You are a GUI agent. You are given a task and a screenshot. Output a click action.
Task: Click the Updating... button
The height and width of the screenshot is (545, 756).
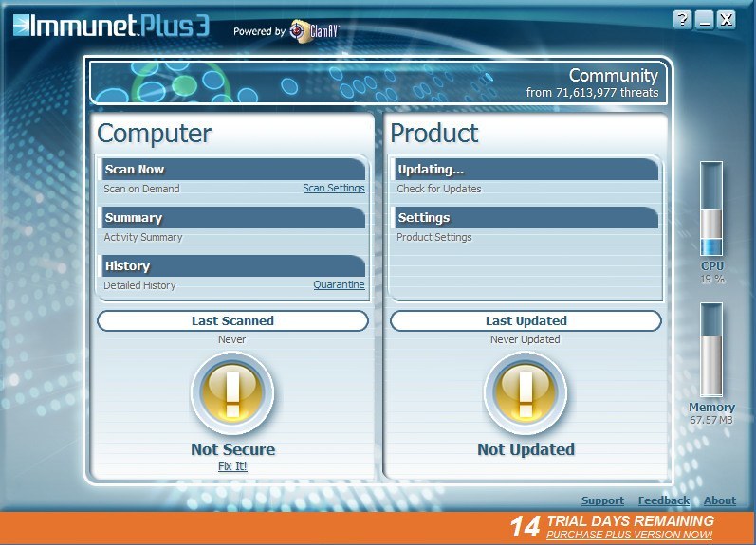(x=526, y=169)
